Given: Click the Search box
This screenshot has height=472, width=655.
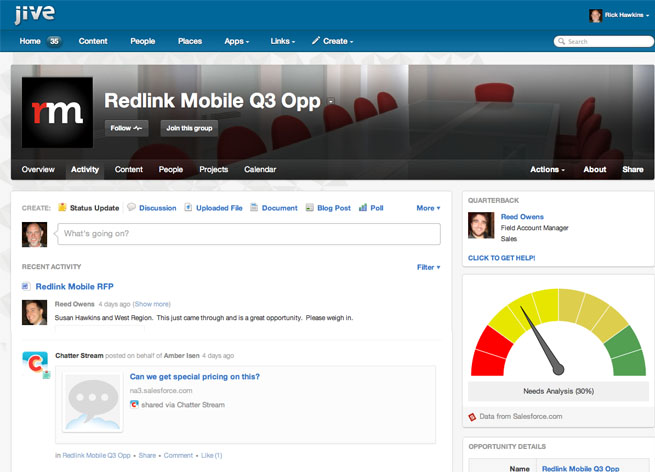Looking at the screenshot, I should pos(603,41).
